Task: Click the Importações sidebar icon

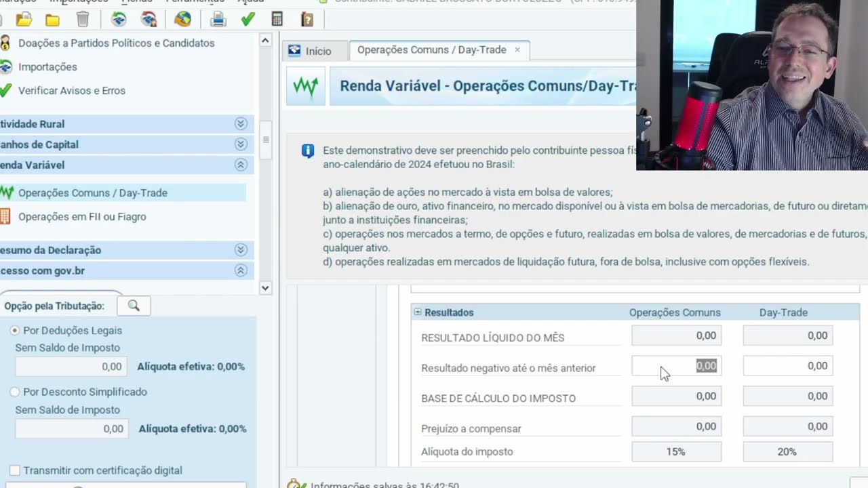Action: [x=5, y=66]
